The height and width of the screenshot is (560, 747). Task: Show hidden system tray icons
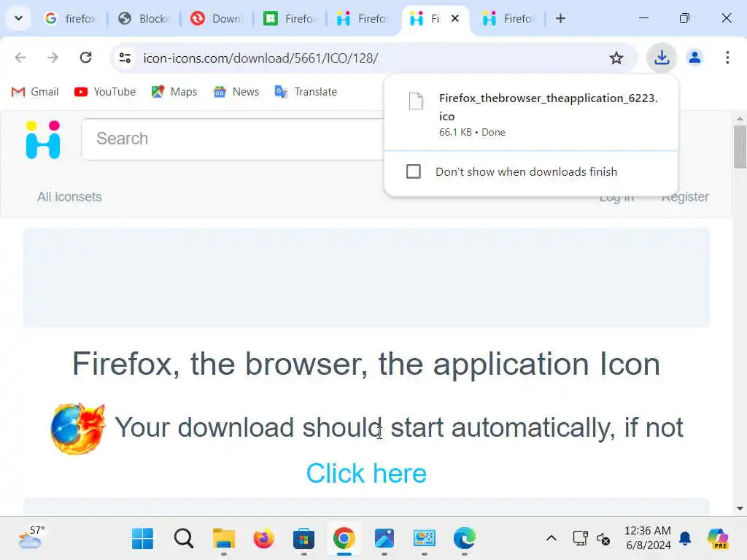551,539
